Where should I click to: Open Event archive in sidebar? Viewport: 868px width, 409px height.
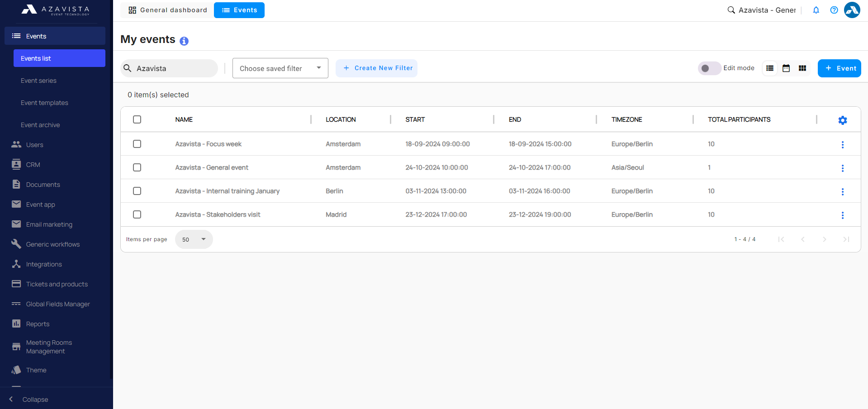tap(40, 125)
